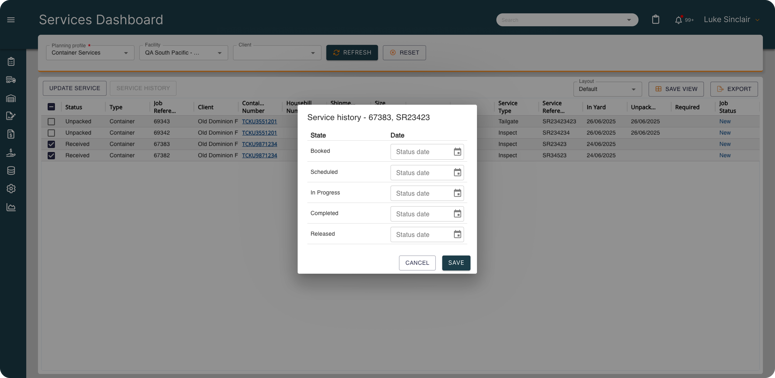Open the hamburger navigation menu
The width and height of the screenshot is (775, 378).
(11, 20)
